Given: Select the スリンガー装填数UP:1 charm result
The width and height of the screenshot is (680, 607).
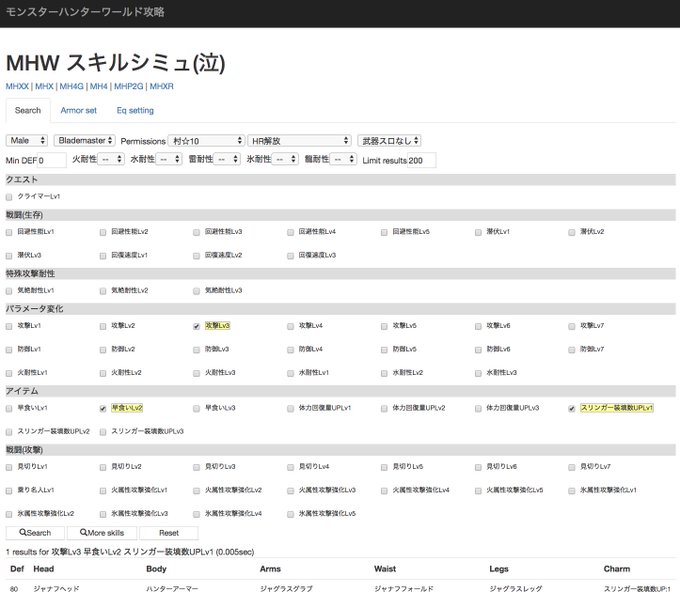Looking at the screenshot, I should click(637, 589).
